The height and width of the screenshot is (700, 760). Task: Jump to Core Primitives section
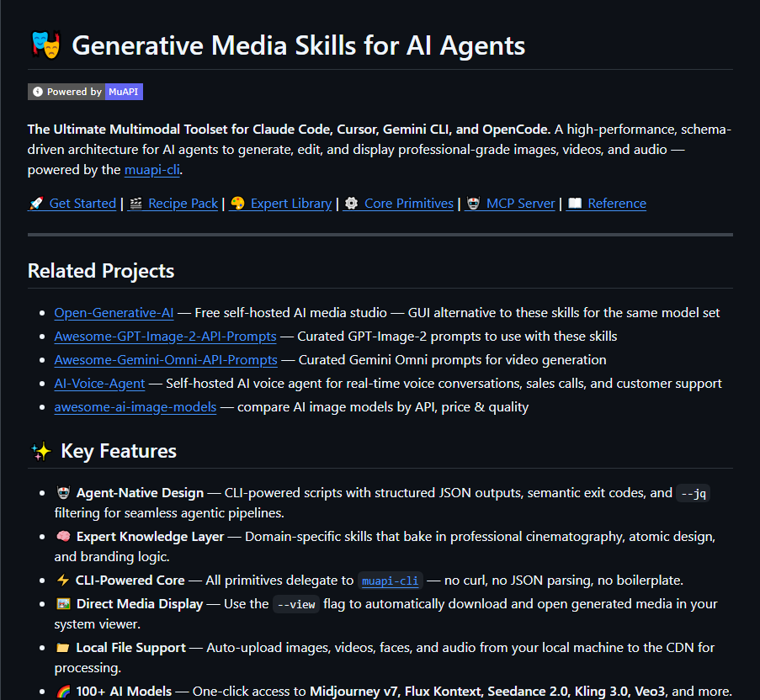click(x=409, y=204)
